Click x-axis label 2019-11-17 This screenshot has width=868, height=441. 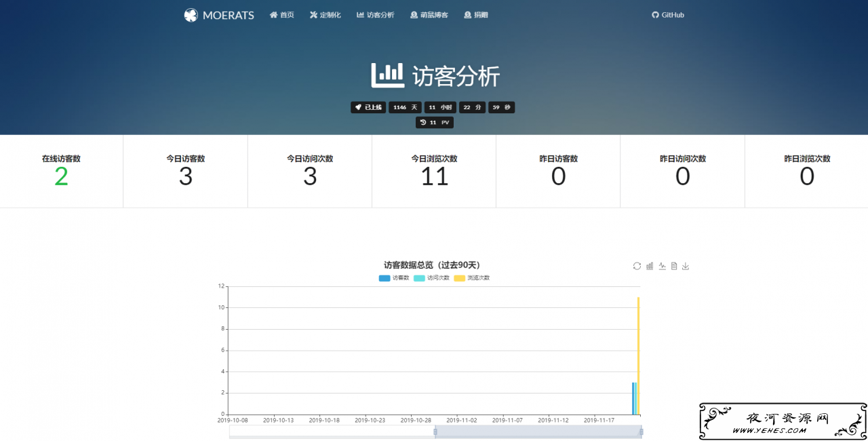coord(598,421)
